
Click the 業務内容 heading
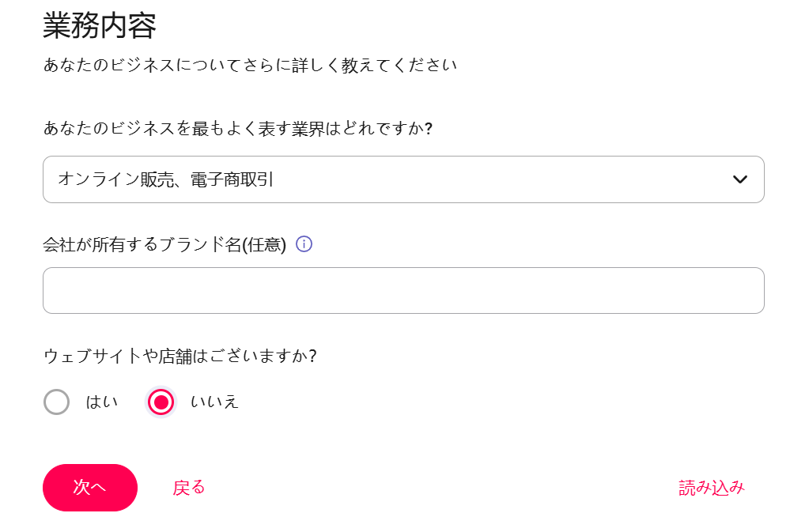coord(99,26)
